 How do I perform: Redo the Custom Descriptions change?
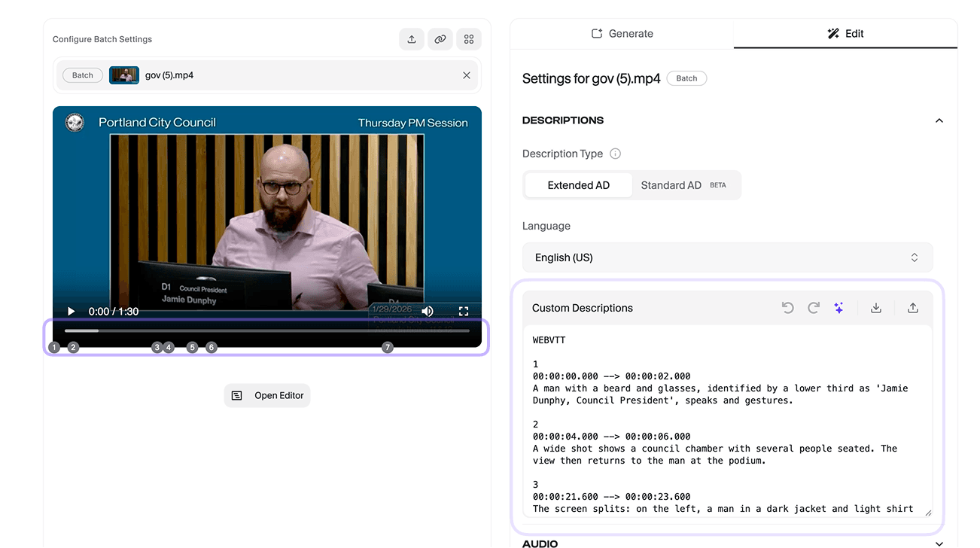tap(814, 308)
